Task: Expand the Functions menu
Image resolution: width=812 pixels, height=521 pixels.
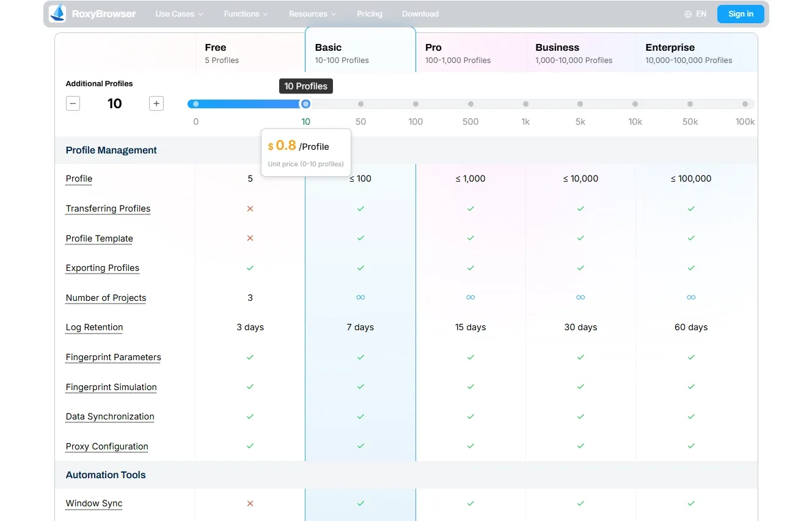Action: (x=246, y=14)
